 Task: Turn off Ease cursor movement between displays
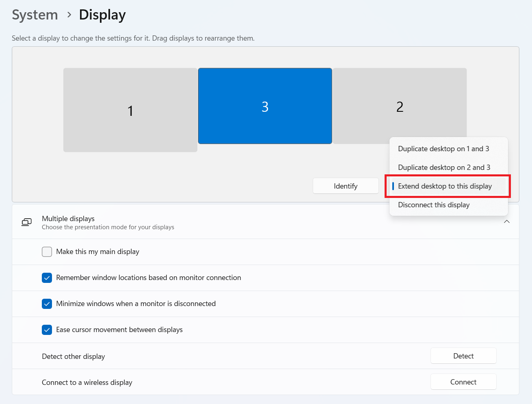[x=47, y=330]
